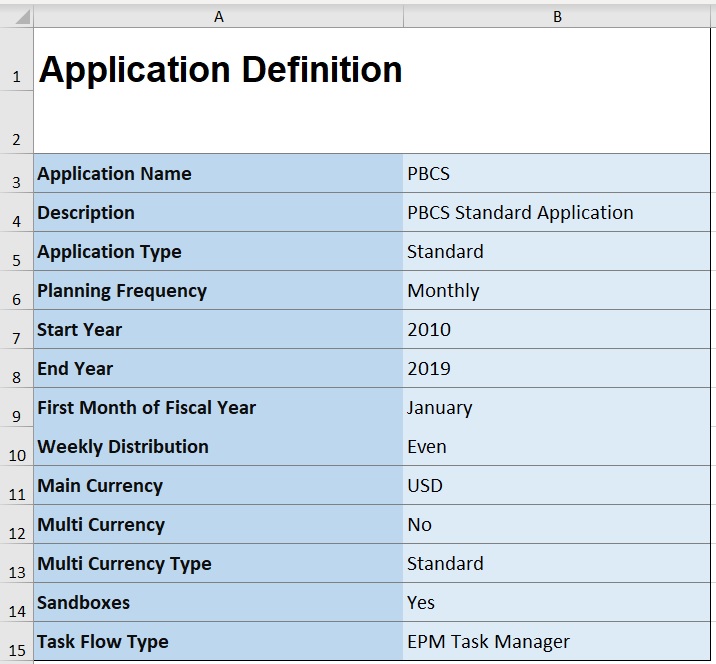Select the Yes value cell
The image size is (716, 664).
[x=557, y=602]
